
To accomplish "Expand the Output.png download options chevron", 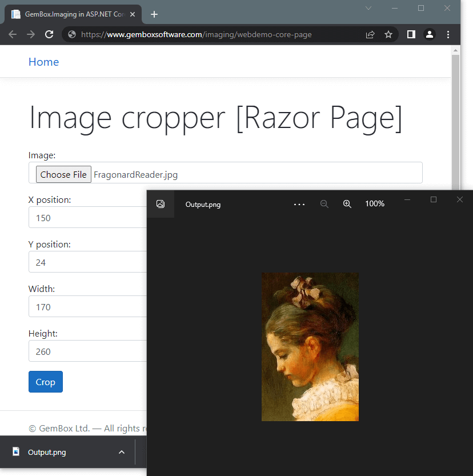I will pos(121,452).
